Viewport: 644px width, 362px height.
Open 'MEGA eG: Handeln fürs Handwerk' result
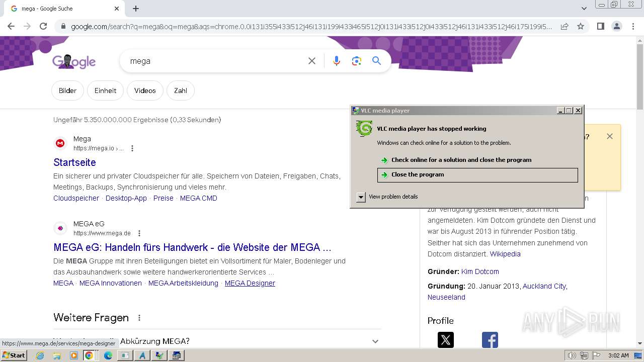pos(192,247)
